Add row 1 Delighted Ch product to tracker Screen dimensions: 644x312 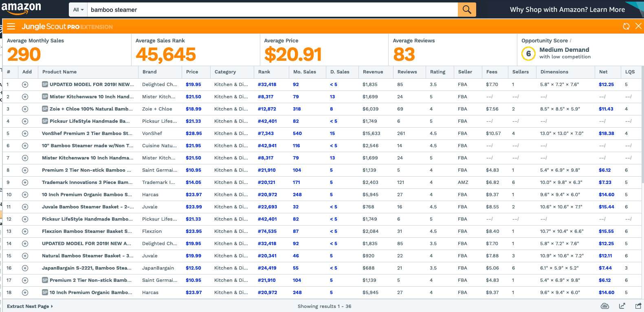[x=25, y=84]
